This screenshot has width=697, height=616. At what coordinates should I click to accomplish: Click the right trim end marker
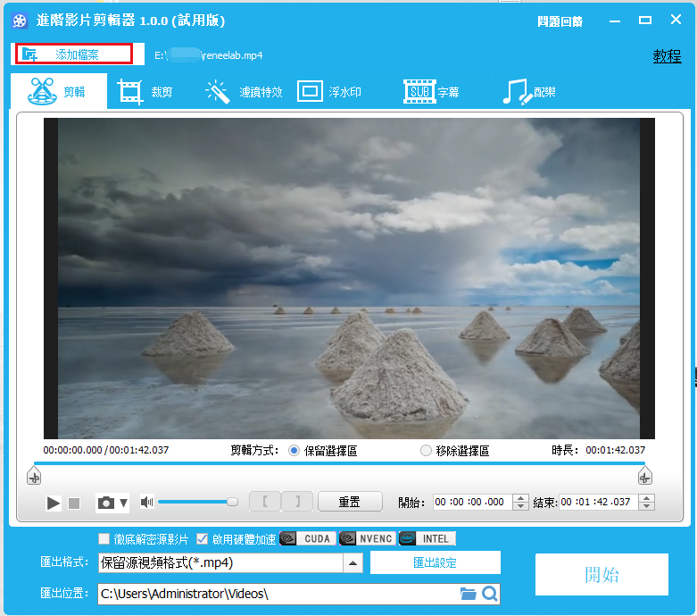645,475
